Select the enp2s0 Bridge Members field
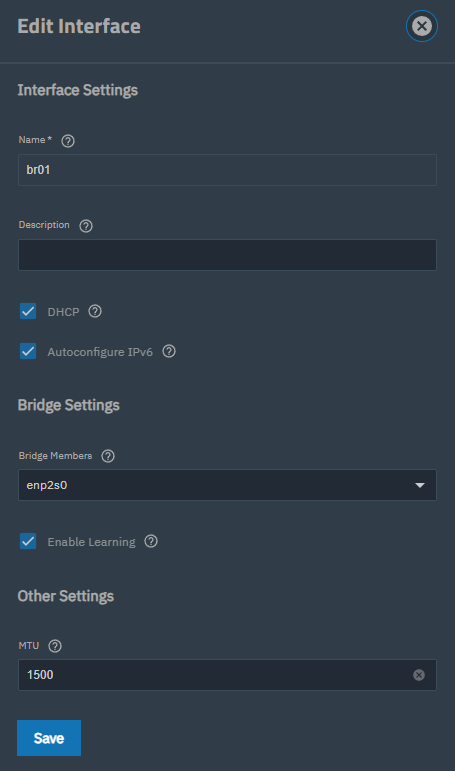 click(227, 485)
